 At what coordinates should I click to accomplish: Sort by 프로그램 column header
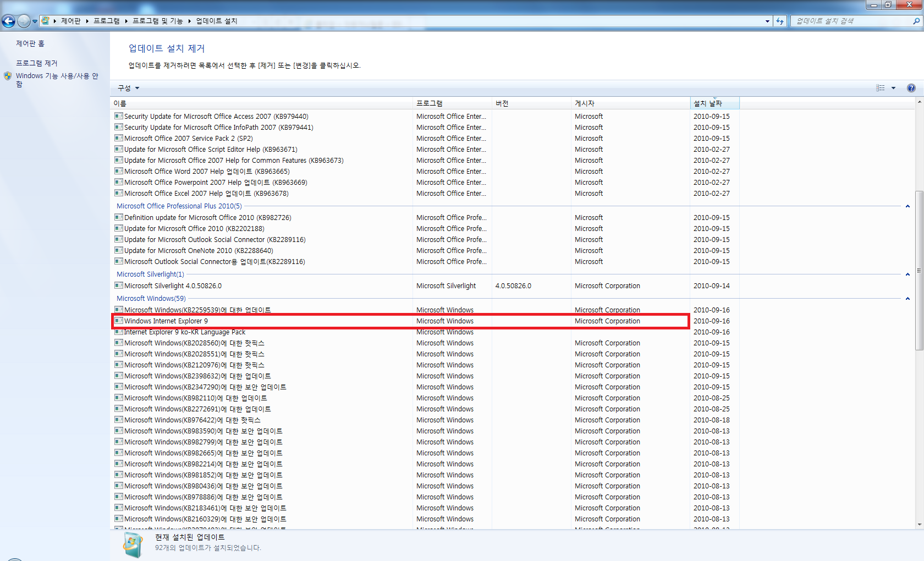click(x=452, y=103)
